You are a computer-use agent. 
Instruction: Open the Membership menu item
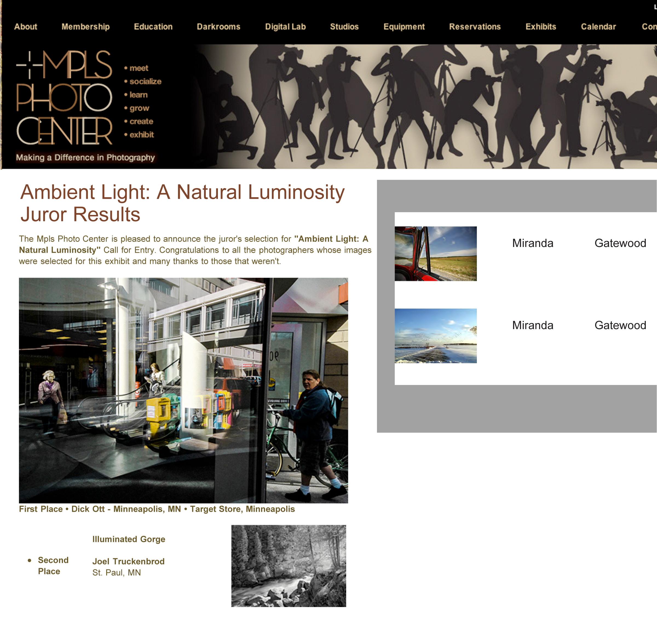(86, 27)
